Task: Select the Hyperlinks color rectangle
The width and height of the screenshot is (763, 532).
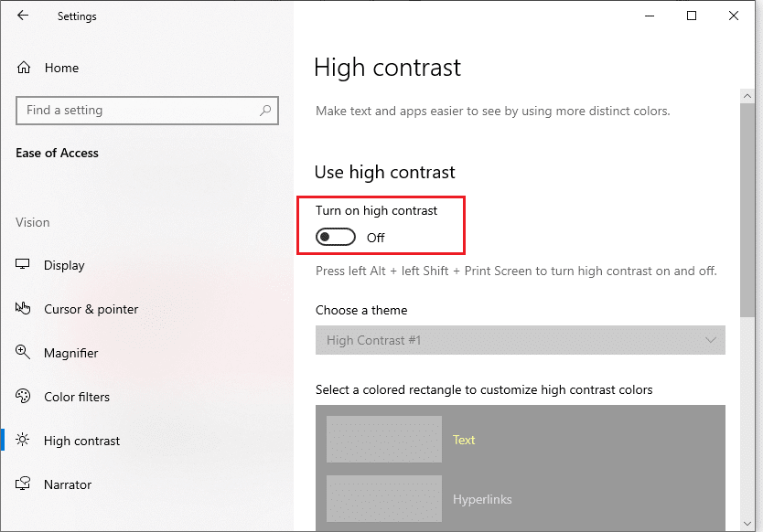Action: pos(383,498)
